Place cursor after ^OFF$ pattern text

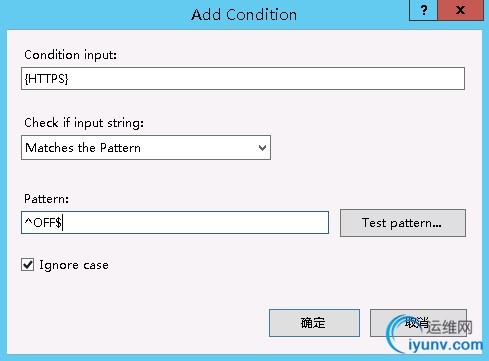63,222
